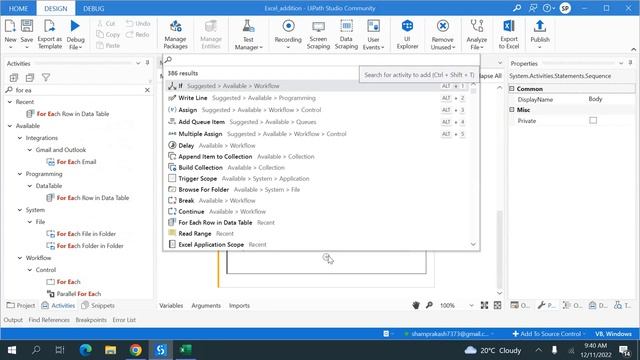This screenshot has width=640, height=360.
Task: Open User Events menu
Action: pos(373,35)
